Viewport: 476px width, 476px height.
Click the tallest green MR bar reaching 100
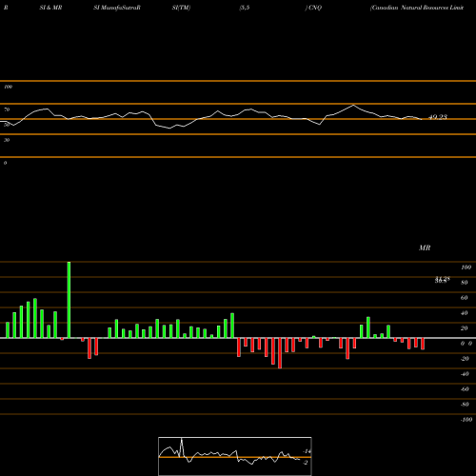pyautogui.click(x=69, y=300)
